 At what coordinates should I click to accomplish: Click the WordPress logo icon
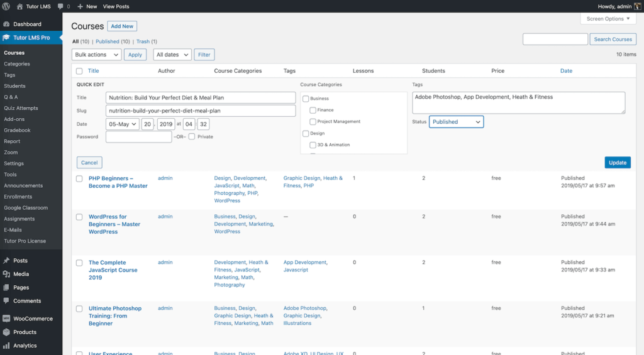point(6,6)
